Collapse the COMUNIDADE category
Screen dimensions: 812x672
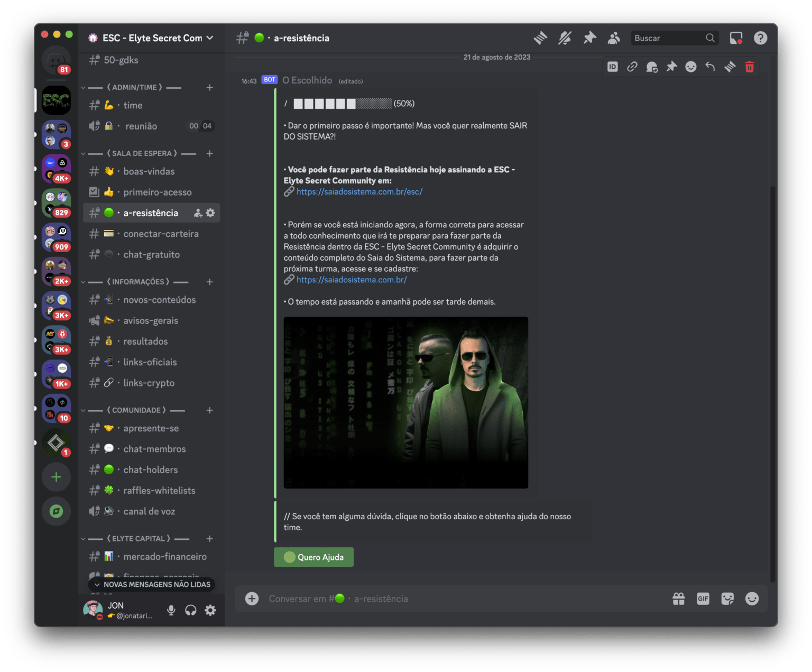[x=136, y=410]
